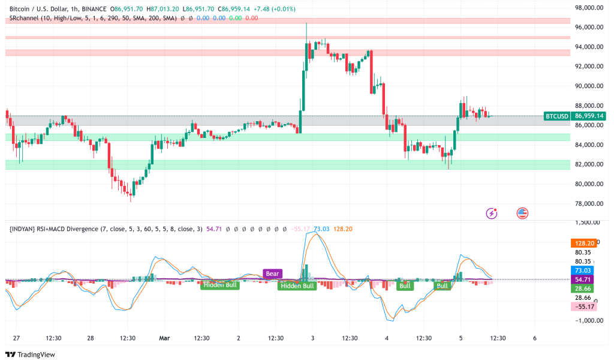Click the Hidden Bull label near Mar 2

pyautogui.click(x=220, y=285)
